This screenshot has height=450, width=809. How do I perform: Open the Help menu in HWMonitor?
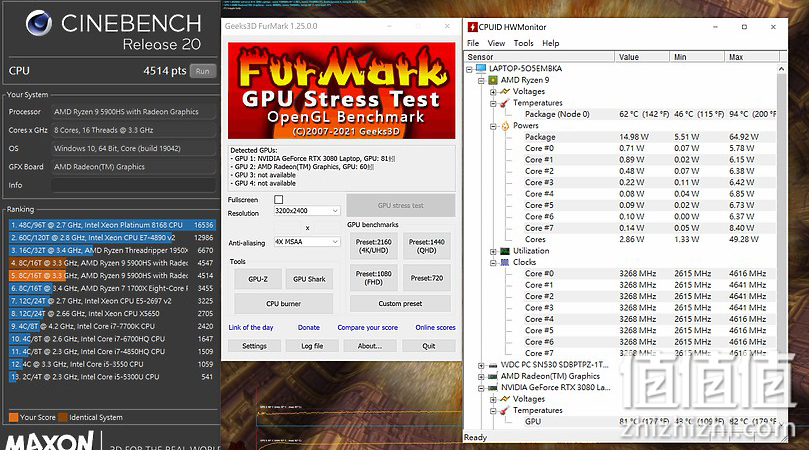click(x=551, y=43)
